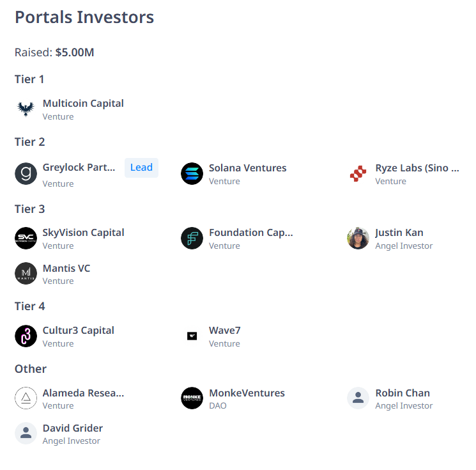The height and width of the screenshot is (470, 476).
Task: Select the MonkeVentures name link
Action: coord(247,393)
